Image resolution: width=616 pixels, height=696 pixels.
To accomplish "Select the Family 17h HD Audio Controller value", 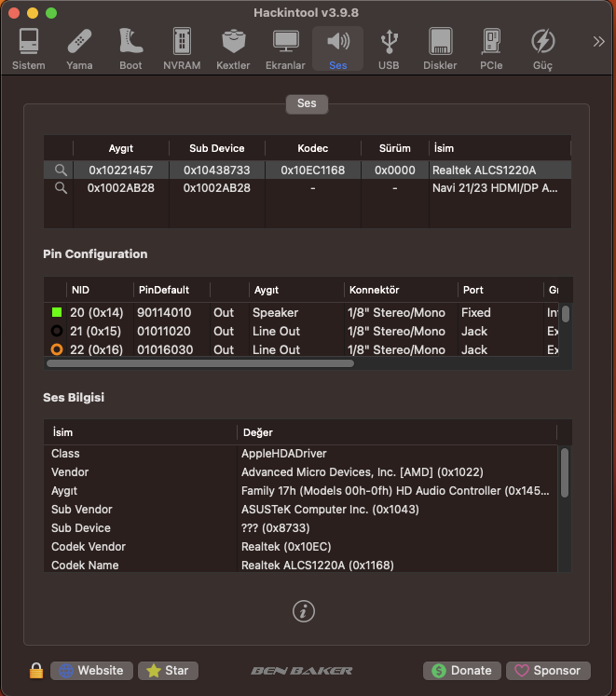I will coord(395,491).
